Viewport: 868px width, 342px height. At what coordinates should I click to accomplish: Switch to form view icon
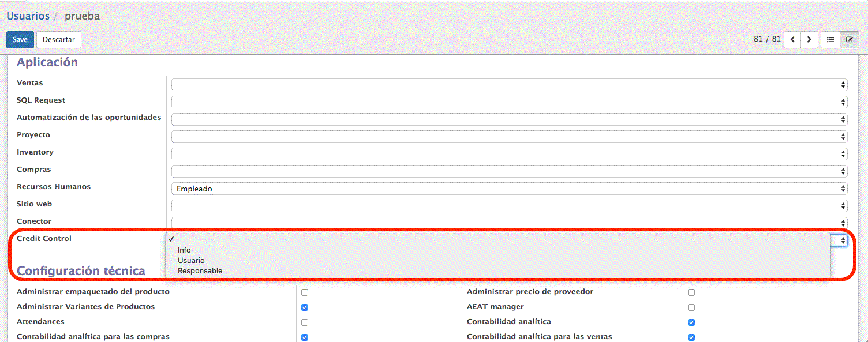coord(849,40)
